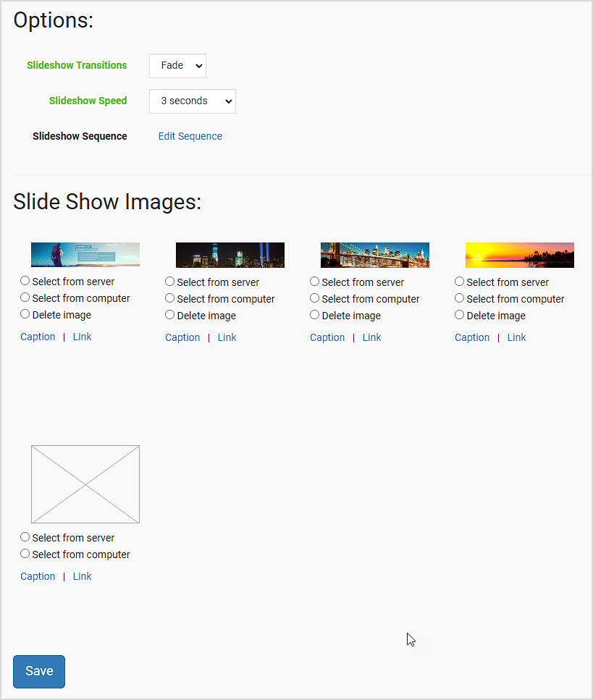Screen dimensions: 593x700
Task: Choose 'Select from computer' under the skyline image
Action: tap(169, 298)
